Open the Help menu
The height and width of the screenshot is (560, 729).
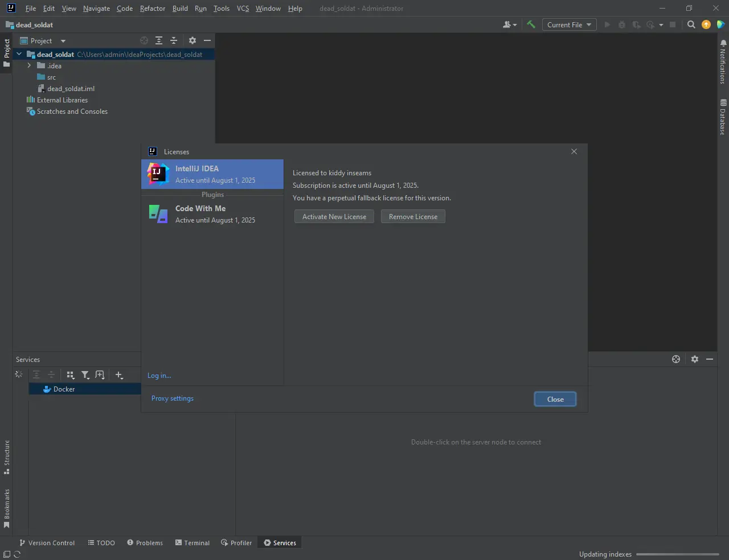tap(295, 9)
